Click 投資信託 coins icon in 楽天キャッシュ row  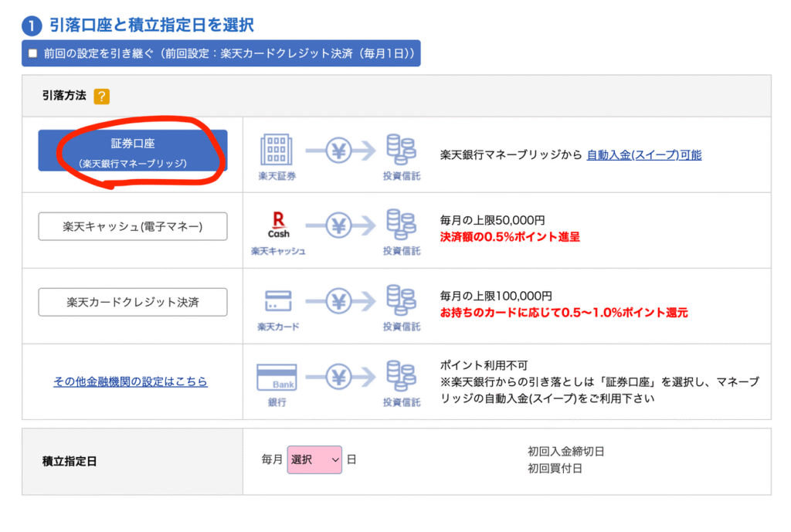(401, 225)
